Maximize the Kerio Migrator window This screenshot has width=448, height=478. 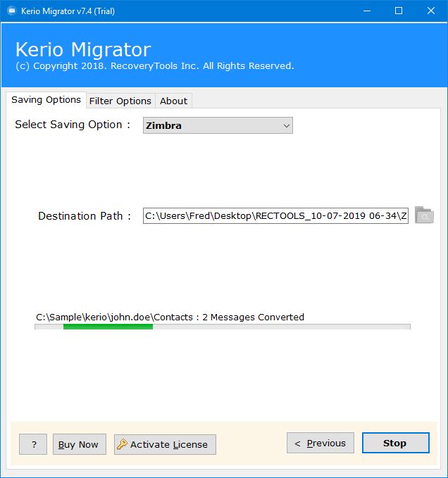pyautogui.click(x=398, y=11)
